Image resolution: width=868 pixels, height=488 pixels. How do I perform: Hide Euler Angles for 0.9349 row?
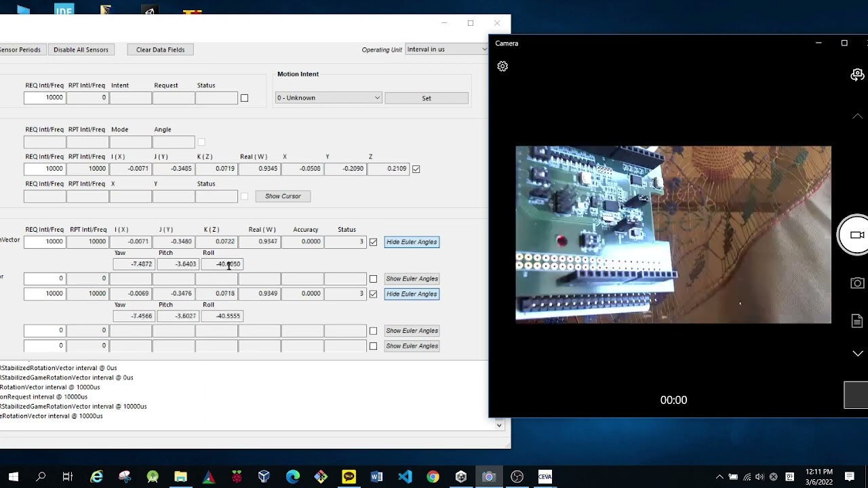pyautogui.click(x=412, y=294)
